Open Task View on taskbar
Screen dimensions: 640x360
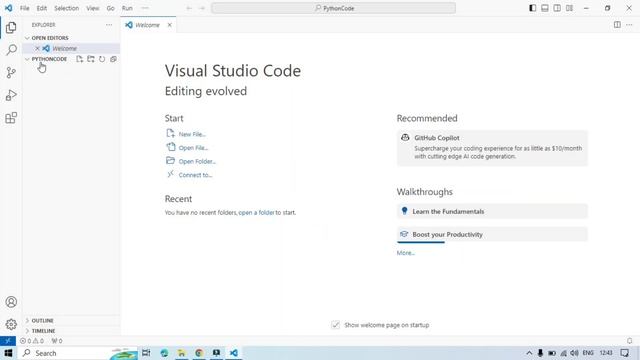coord(146,353)
